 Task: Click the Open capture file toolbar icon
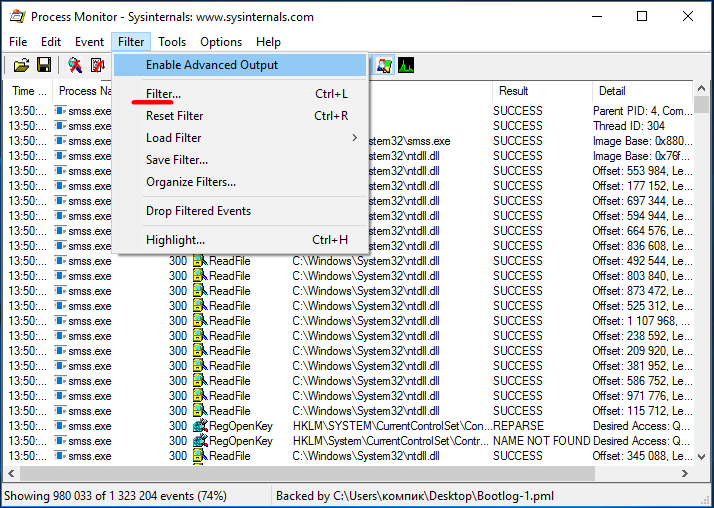pyautogui.click(x=21, y=66)
